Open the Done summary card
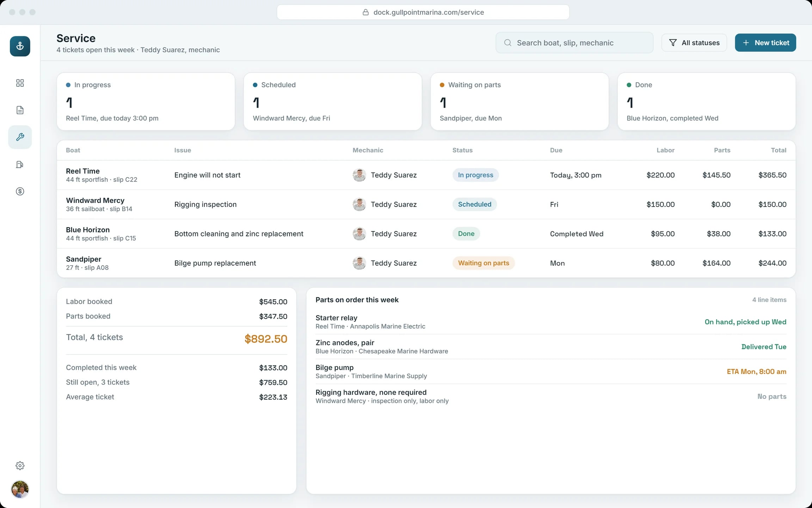Viewport: 812px width, 508px height. [706, 102]
